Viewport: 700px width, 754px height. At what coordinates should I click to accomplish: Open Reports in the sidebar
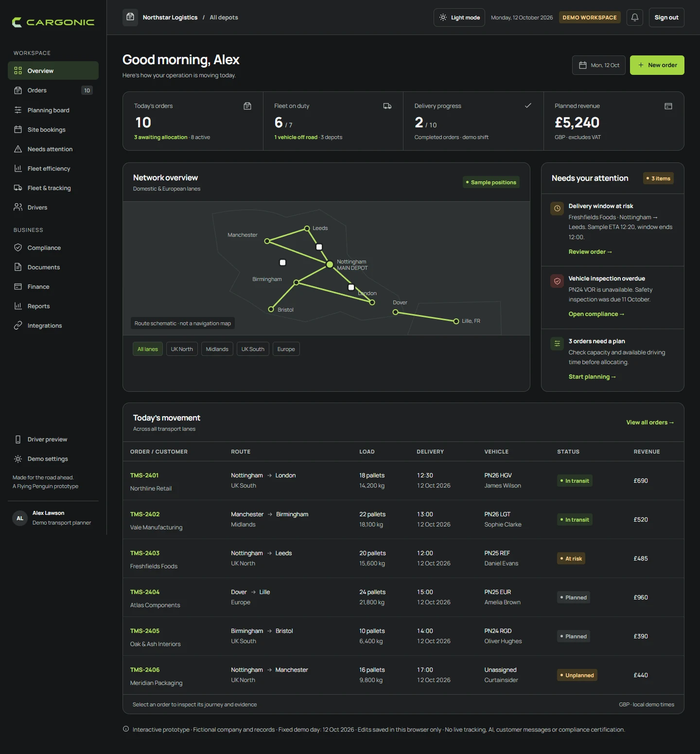click(x=53, y=306)
